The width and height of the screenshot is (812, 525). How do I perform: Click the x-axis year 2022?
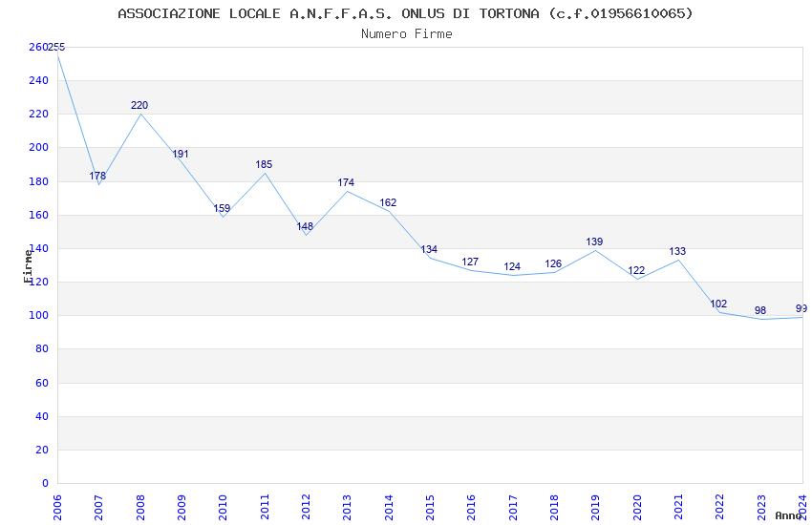[720, 508]
